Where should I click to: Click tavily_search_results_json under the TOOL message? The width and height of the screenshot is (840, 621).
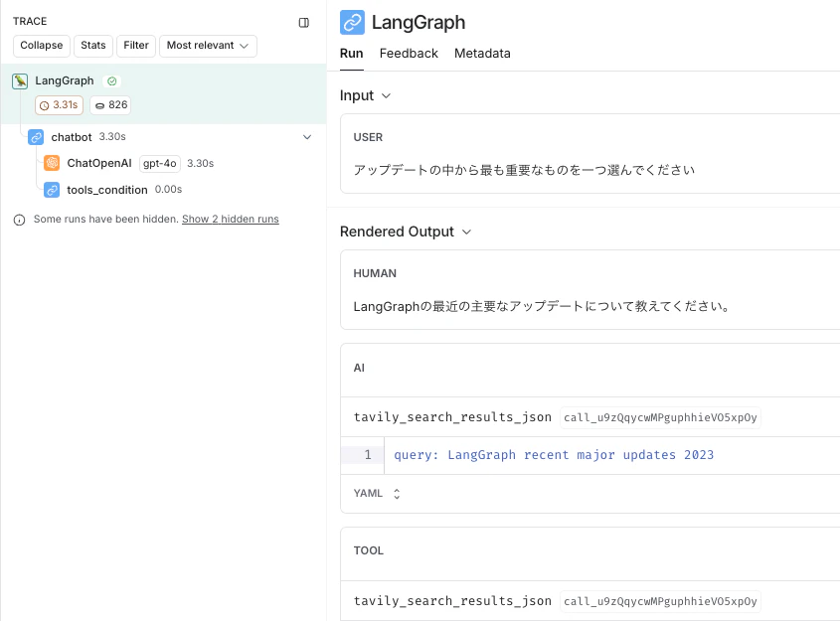(x=452, y=601)
